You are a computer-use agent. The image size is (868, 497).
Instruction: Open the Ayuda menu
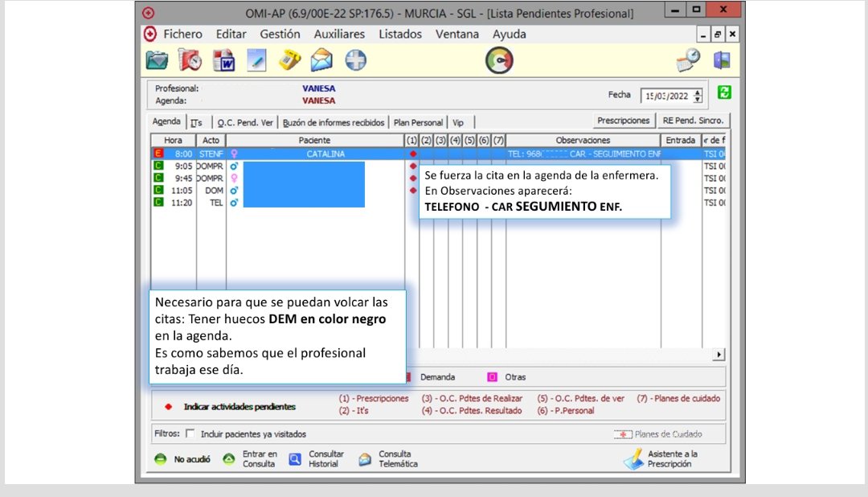510,35
